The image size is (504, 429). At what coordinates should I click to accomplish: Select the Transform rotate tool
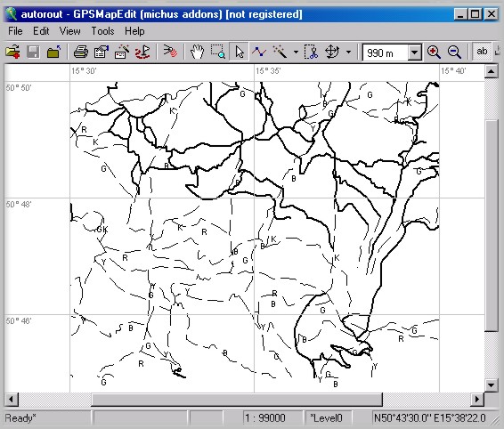coord(332,52)
